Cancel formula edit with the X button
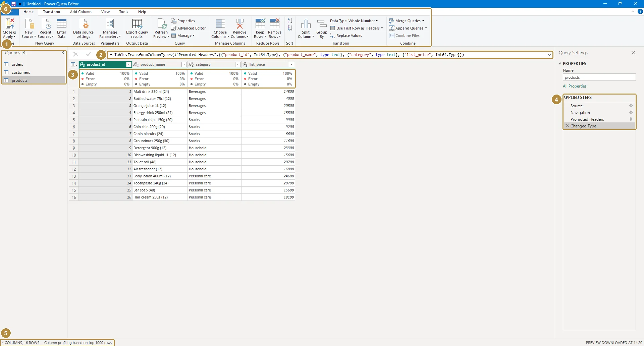This screenshot has height=346, width=644. (75, 54)
